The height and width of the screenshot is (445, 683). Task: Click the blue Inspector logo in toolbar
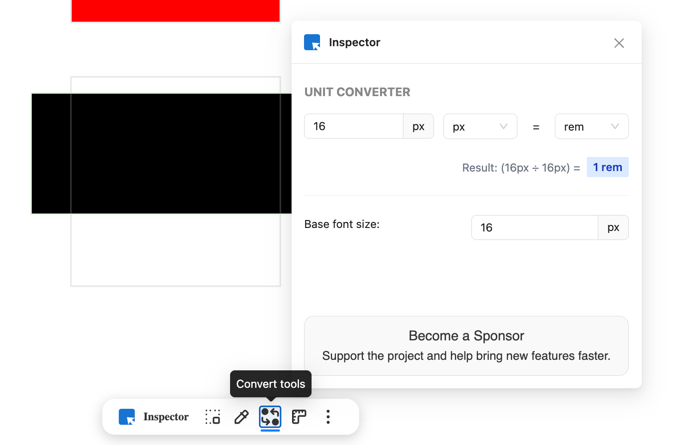pos(127,417)
